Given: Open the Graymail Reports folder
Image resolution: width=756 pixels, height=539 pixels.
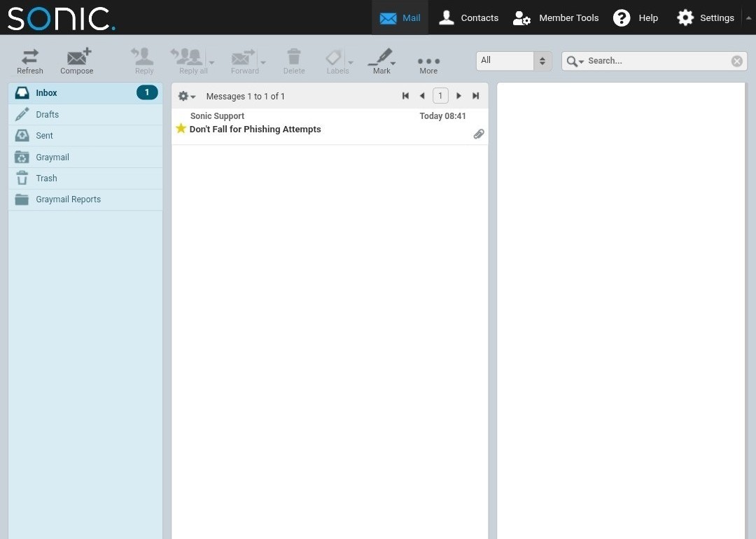Looking at the screenshot, I should pos(85,199).
